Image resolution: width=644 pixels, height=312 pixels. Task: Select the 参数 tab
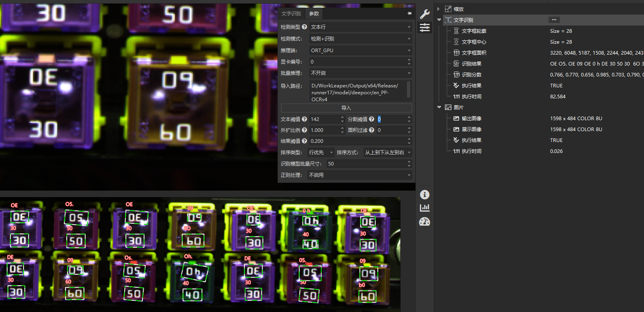pyautogui.click(x=314, y=13)
